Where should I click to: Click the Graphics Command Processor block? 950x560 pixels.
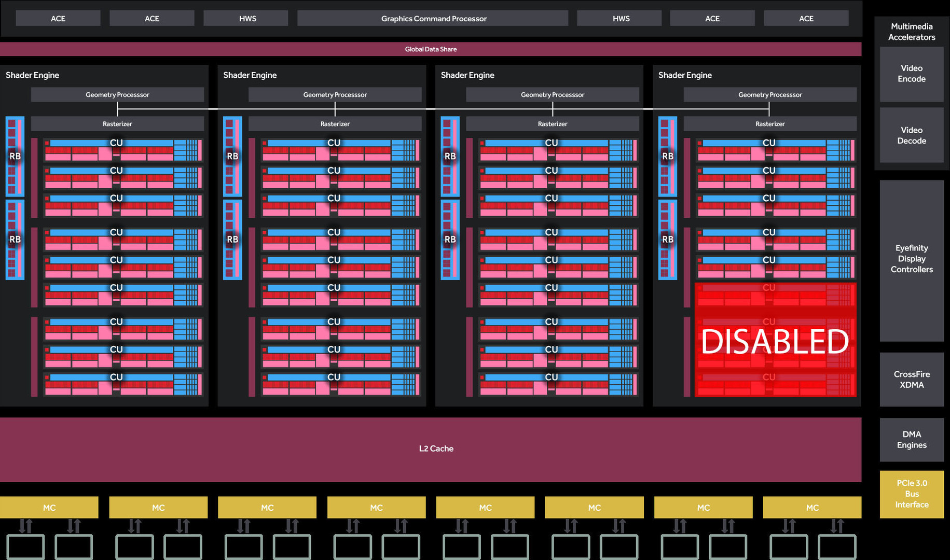[x=433, y=19]
